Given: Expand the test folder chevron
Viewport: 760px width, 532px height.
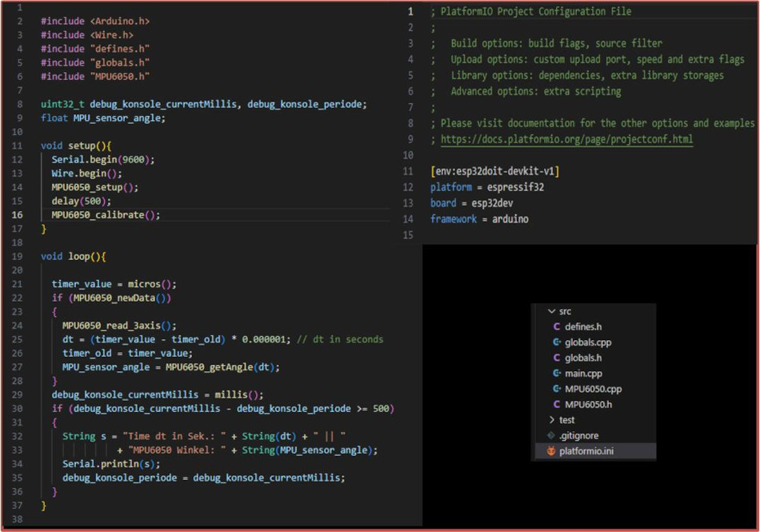Looking at the screenshot, I should coord(551,419).
